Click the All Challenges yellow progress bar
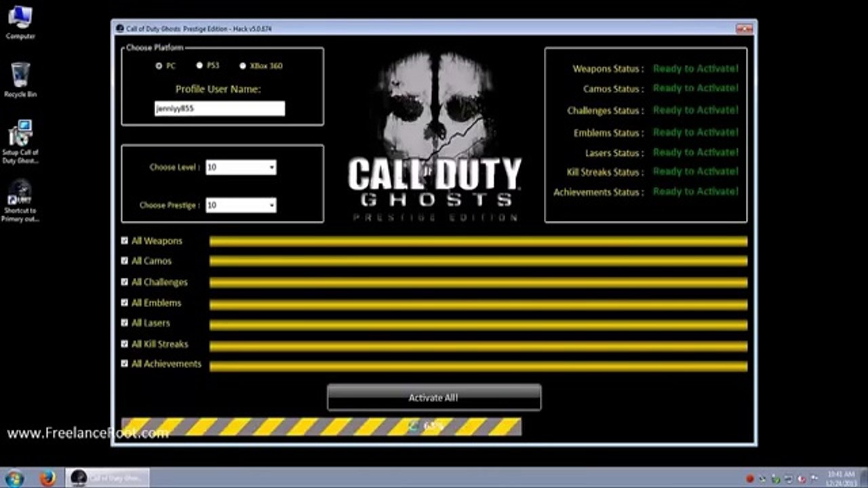 [478, 283]
